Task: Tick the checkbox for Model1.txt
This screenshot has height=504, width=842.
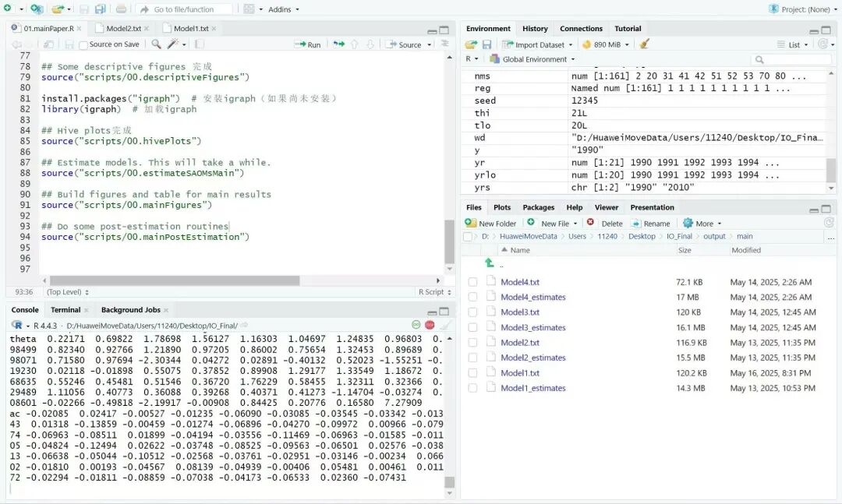Action: pos(472,373)
